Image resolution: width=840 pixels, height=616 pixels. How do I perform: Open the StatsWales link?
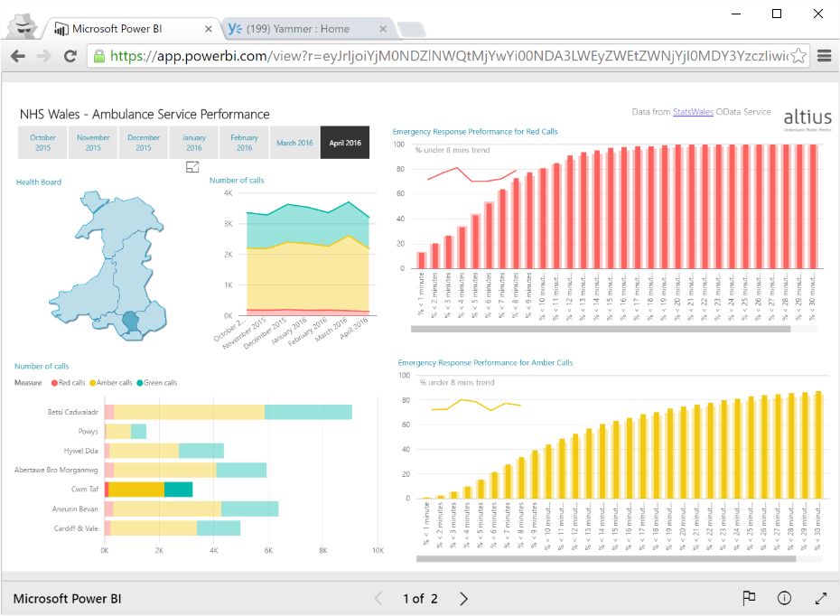693,112
